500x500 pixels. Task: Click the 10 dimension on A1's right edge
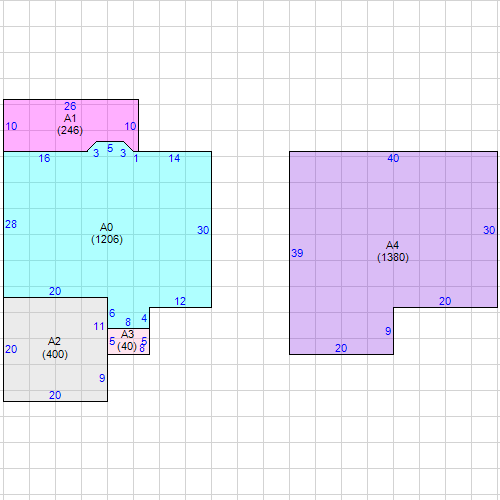tap(130, 126)
